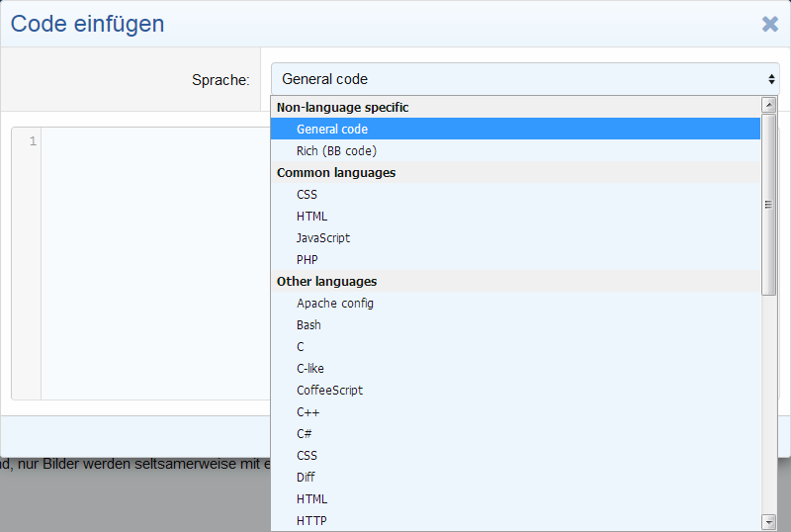The height and width of the screenshot is (532, 791).
Task: Pick Apache config language
Action: [x=515, y=304]
